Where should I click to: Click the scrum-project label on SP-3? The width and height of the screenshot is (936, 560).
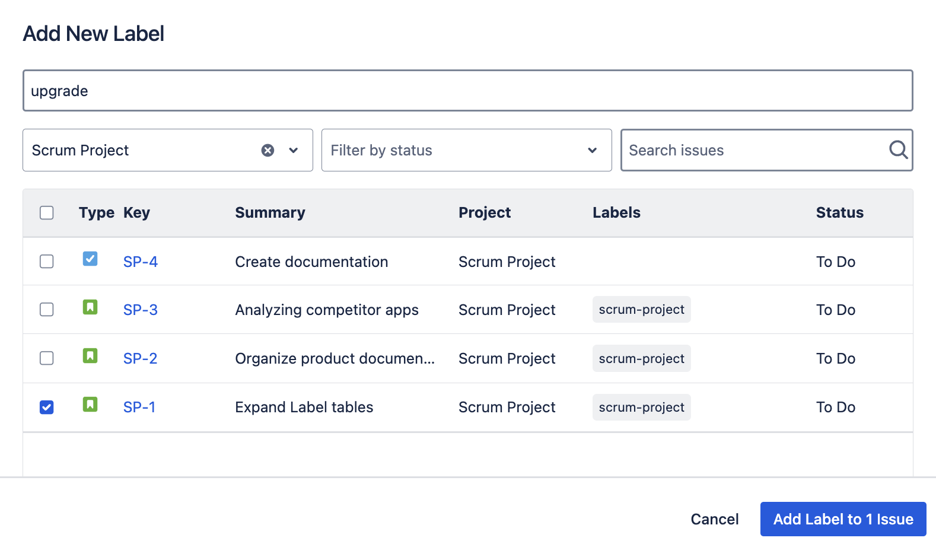coord(641,310)
